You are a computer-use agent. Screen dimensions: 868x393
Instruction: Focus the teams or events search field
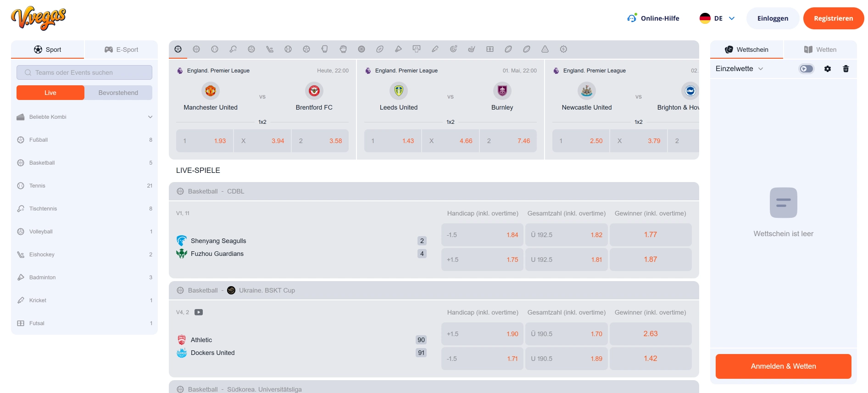coord(84,72)
